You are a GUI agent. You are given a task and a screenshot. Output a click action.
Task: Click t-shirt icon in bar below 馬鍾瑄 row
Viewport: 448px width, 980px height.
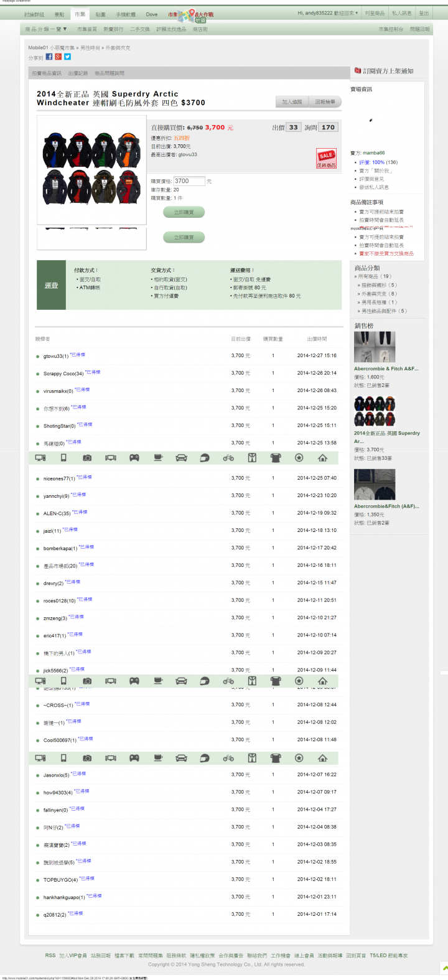pyautogui.click(x=276, y=458)
